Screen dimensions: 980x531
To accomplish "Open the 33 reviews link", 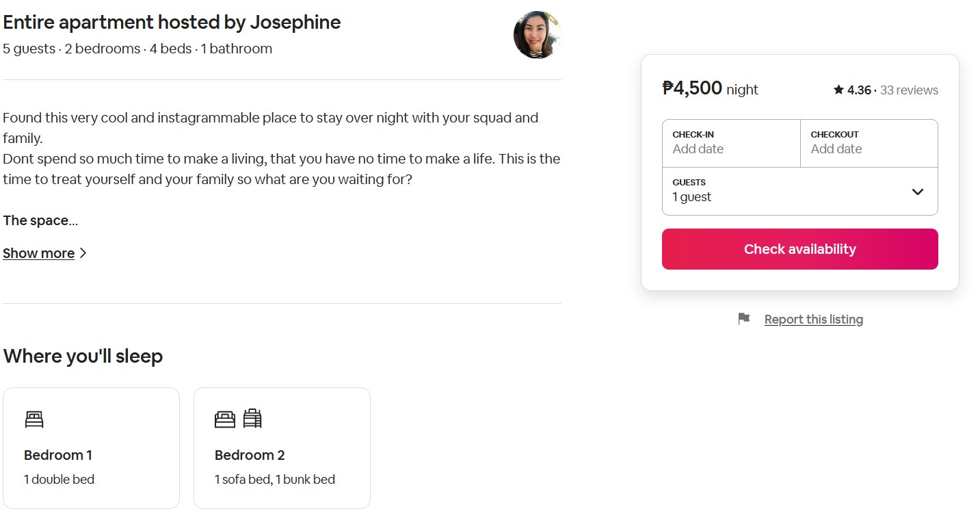I will 909,90.
